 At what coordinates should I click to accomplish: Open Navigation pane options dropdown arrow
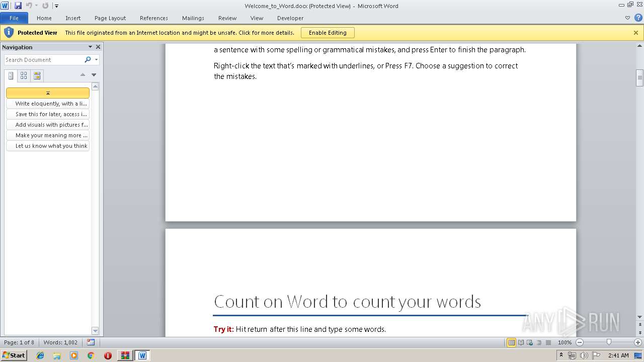tap(90, 47)
